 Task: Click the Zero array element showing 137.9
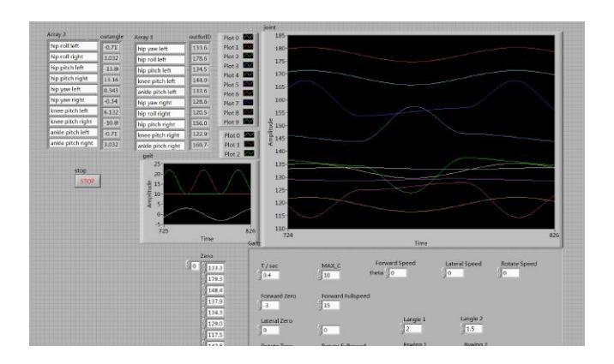(x=215, y=301)
